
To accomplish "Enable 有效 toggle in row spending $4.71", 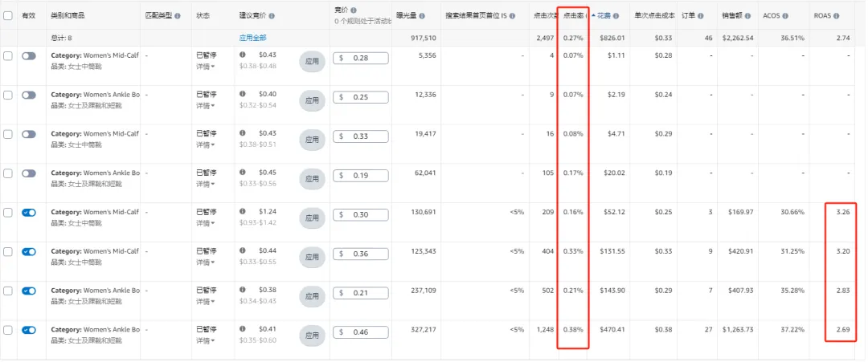I will (29, 134).
